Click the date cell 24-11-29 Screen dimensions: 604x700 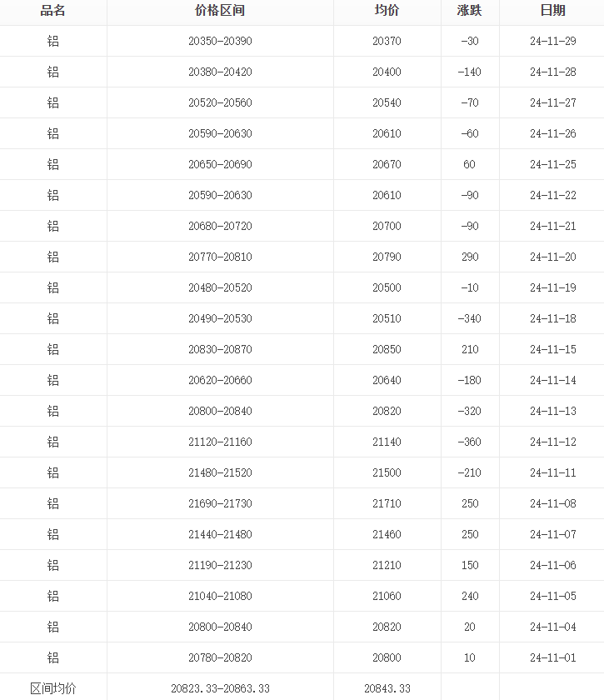click(x=552, y=41)
